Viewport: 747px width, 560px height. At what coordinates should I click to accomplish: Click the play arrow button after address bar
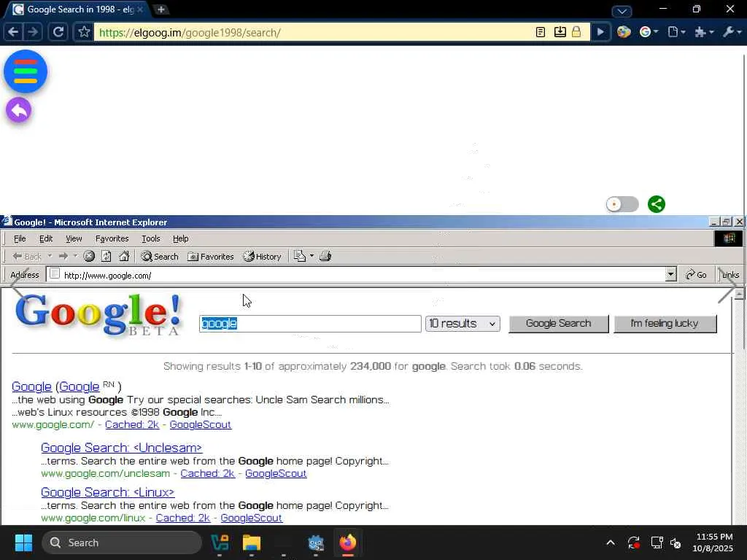tap(600, 32)
